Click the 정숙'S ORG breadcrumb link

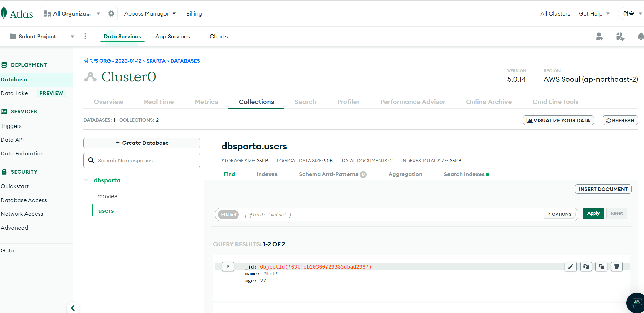pos(112,61)
